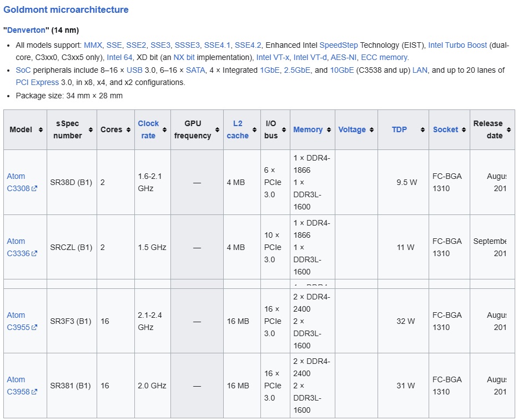518x420 pixels.
Task: Sort by Memory column arrows
Action: pos(329,129)
